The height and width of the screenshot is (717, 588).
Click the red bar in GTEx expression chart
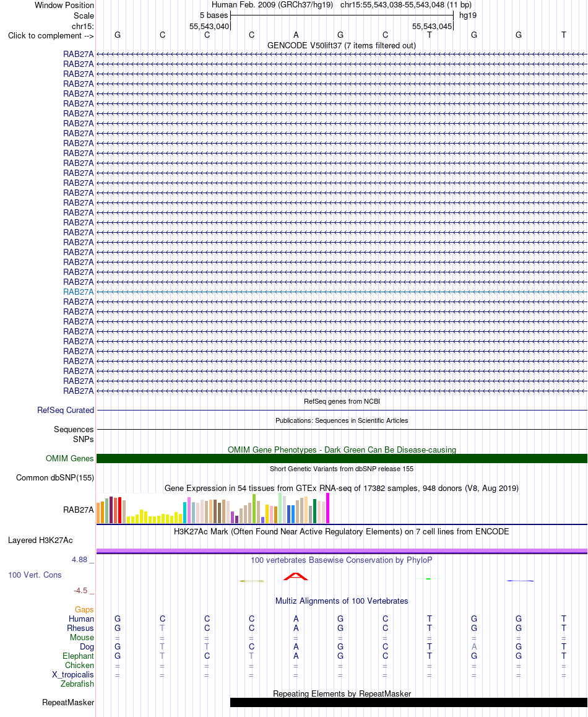(120, 510)
